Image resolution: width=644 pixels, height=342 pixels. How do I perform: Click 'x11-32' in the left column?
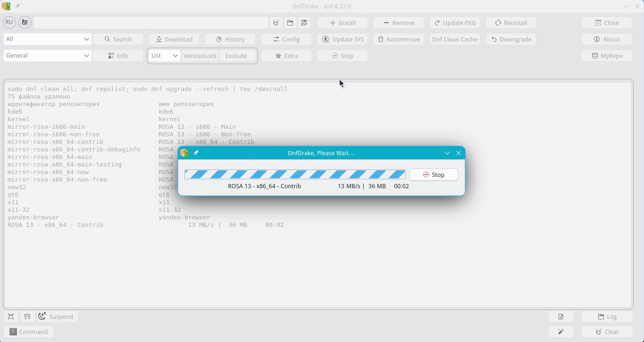point(18,209)
